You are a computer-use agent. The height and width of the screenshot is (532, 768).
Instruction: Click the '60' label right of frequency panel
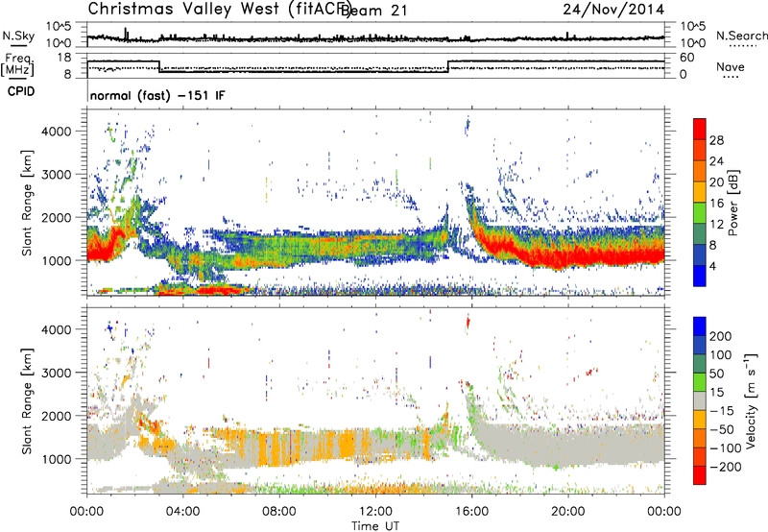[687, 58]
